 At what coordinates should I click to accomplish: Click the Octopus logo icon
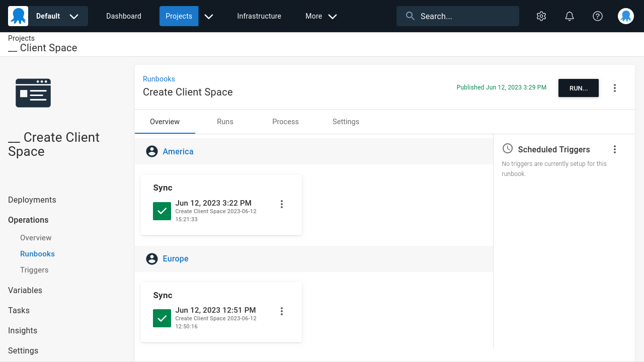18,16
